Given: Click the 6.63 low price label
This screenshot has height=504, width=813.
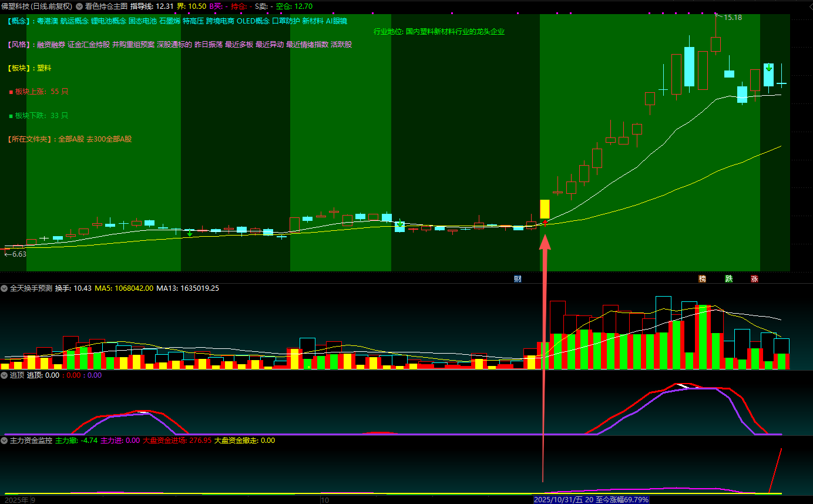Looking at the screenshot, I should [x=15, y=254].
